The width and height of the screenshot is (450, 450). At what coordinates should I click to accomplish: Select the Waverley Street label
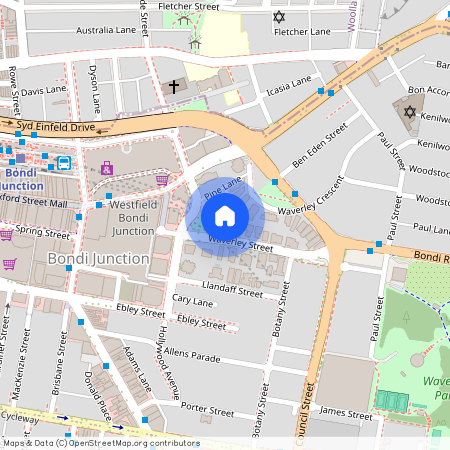(x=241, y=243)
